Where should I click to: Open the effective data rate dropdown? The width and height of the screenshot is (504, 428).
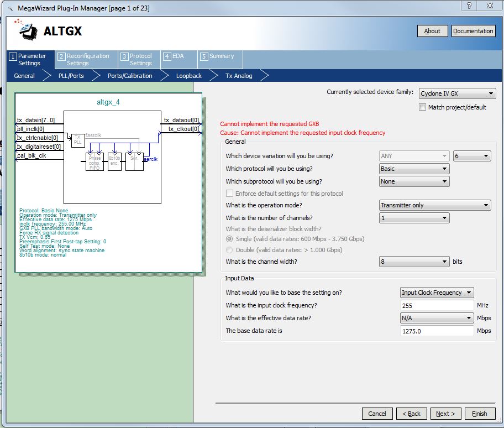437,318
